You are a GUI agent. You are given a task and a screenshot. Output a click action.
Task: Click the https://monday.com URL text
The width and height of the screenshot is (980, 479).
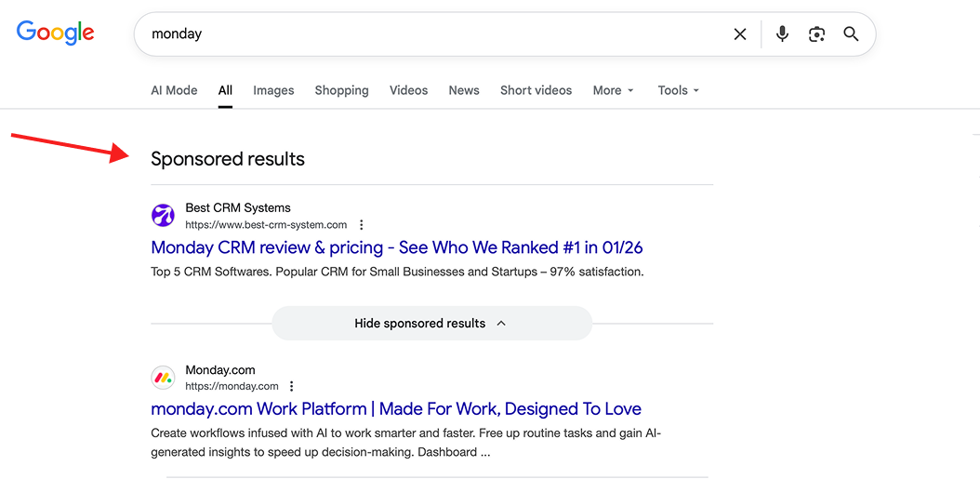(232, 386)
